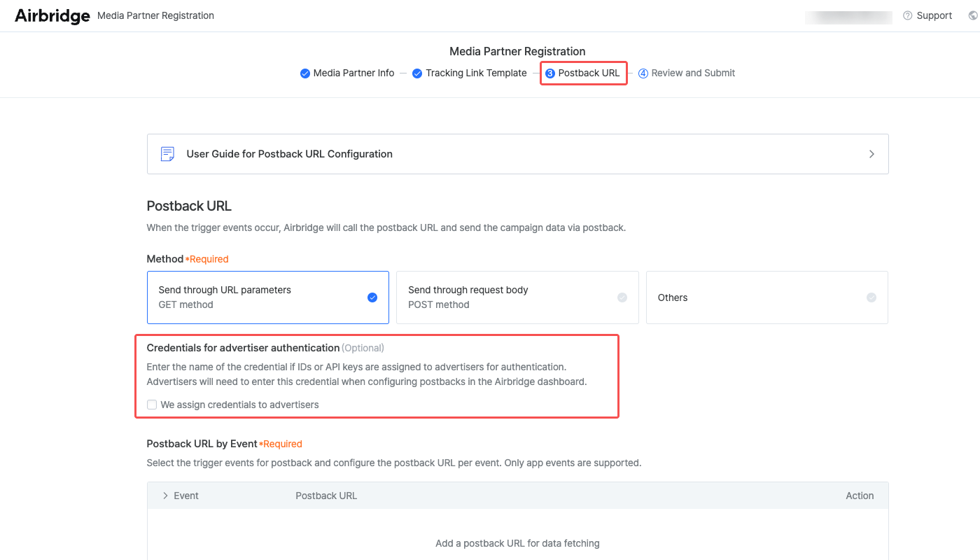Click the Airbridge logo

tap(52, 15)
